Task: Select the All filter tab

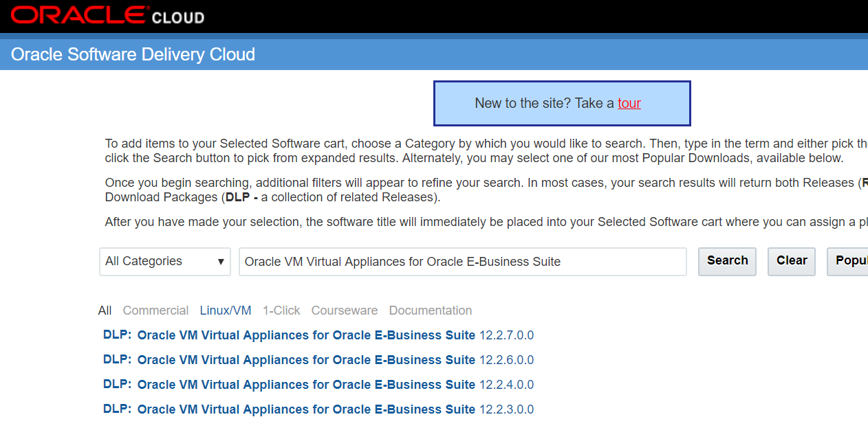Action: (105, 311)
